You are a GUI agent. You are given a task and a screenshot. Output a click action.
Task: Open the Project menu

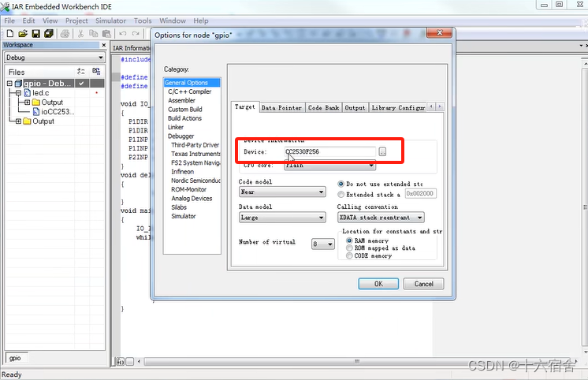(76, 20)
